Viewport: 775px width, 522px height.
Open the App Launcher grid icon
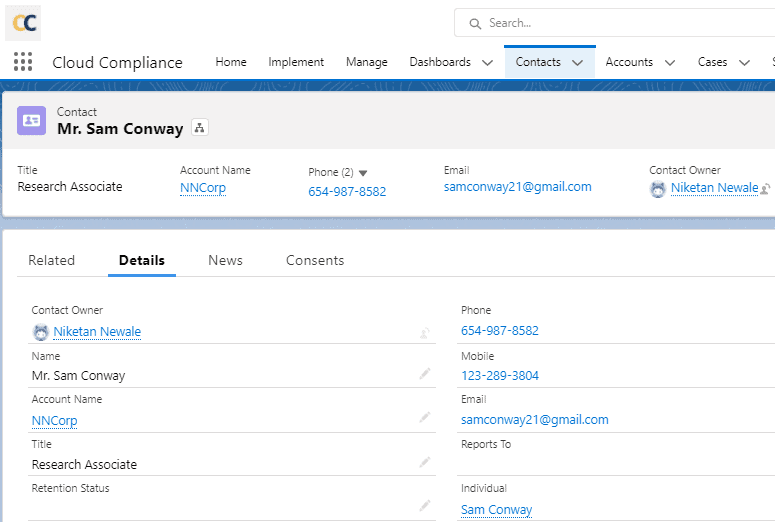pos(23,62)
